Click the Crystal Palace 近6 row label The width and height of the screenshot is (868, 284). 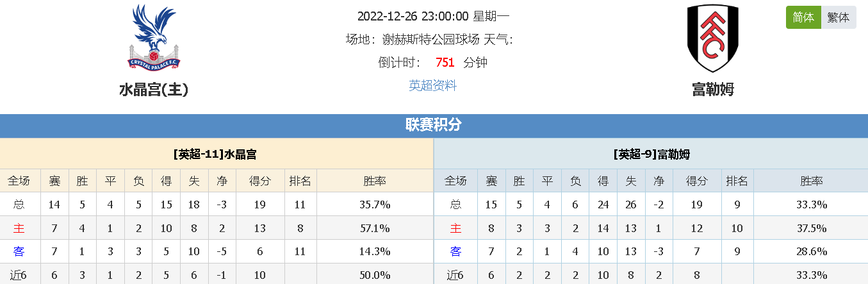coord(18,275)
